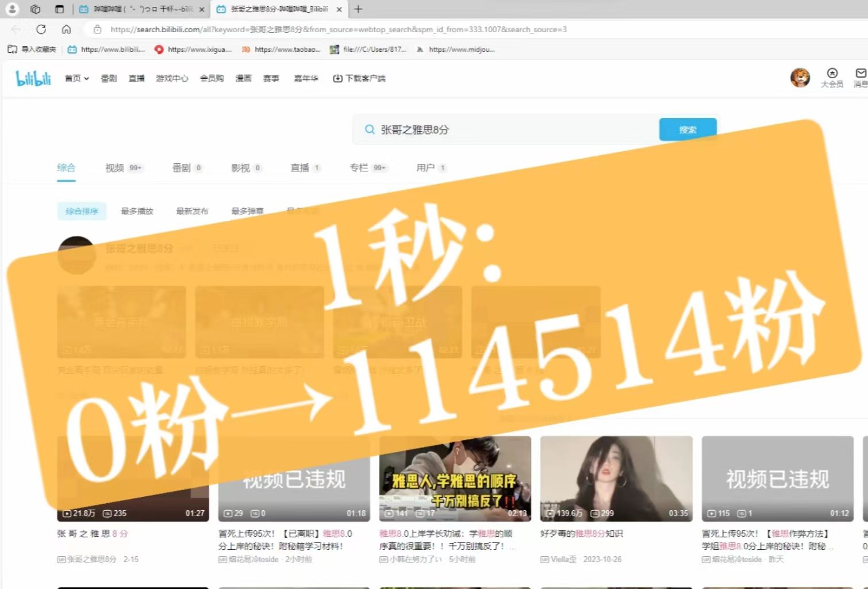The width and height of the screenshot is (868, 589).
Task: Sort results by 最多播放
Action: pyautogui.click(x=137, y=211)
